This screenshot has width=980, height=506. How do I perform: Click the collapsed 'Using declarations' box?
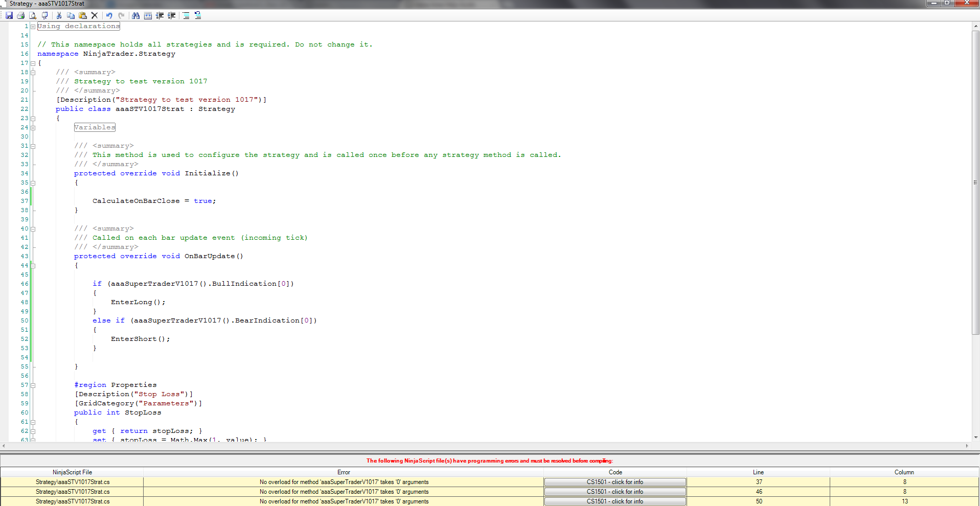(79, 26)
